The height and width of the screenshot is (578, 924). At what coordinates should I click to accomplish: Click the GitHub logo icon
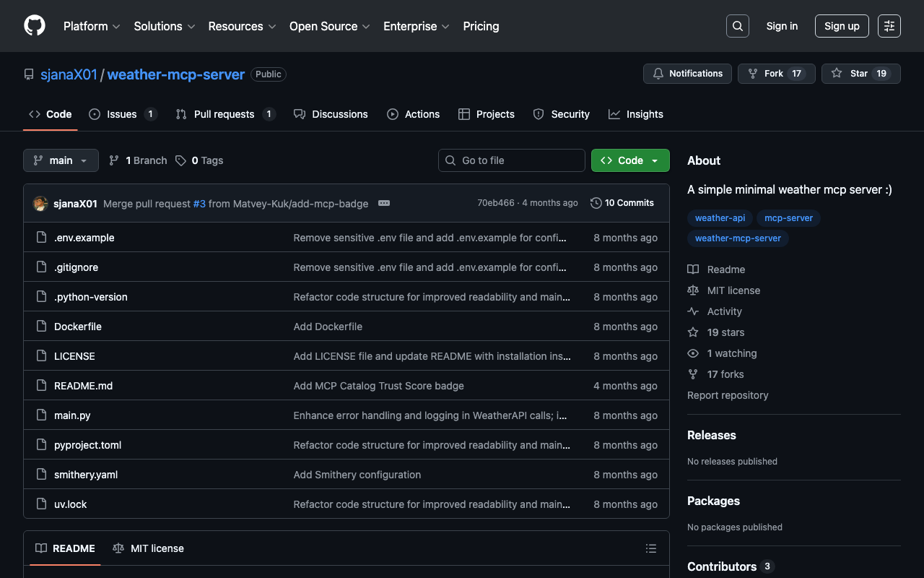click(35, 26)
